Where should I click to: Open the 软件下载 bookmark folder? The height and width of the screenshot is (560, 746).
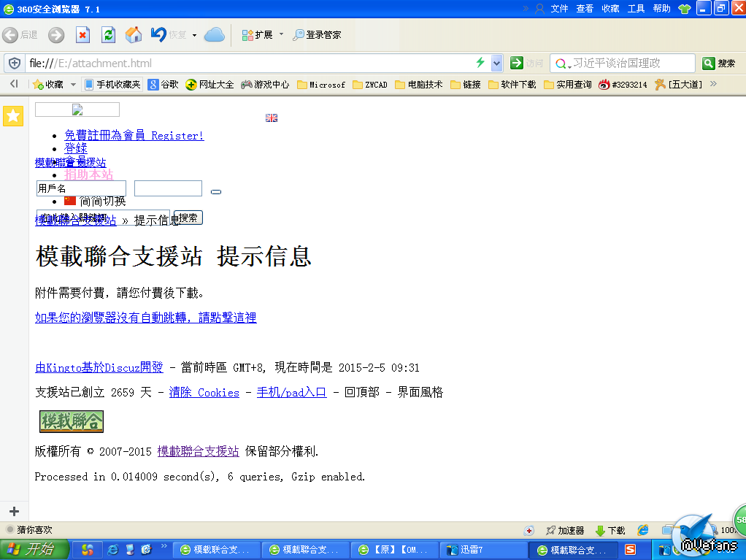[x=512, y=85]
